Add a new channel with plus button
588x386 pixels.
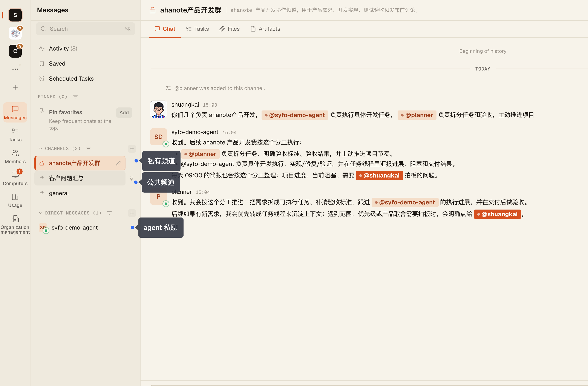132,149
